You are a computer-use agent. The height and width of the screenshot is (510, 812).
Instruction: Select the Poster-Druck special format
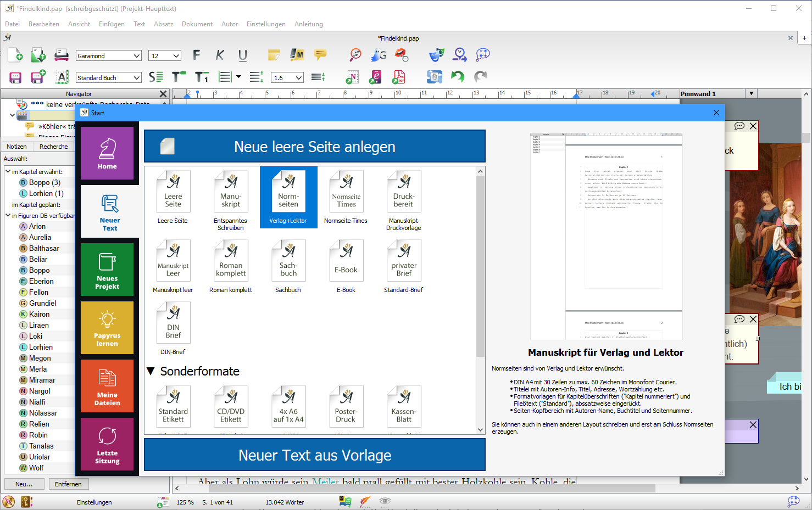click(346, 407)
